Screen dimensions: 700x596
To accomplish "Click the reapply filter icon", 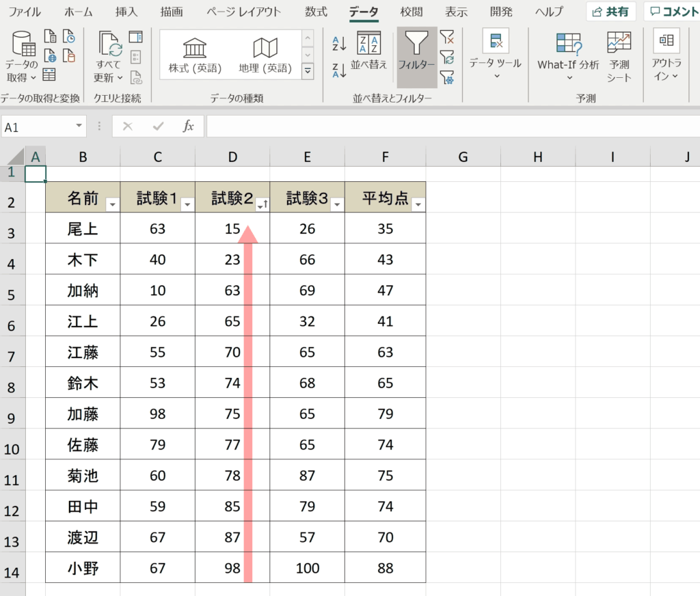I will click(447, 57).
